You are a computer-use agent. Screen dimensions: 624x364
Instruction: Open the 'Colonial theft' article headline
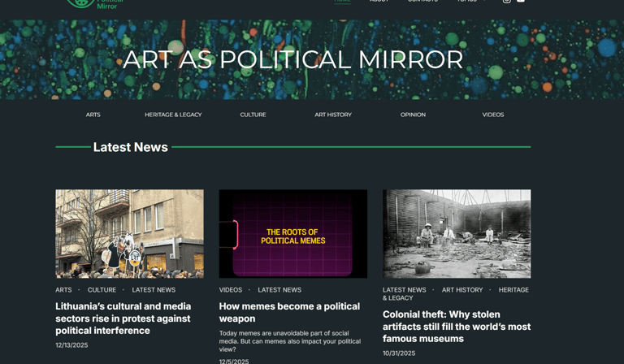coord(457,326)
